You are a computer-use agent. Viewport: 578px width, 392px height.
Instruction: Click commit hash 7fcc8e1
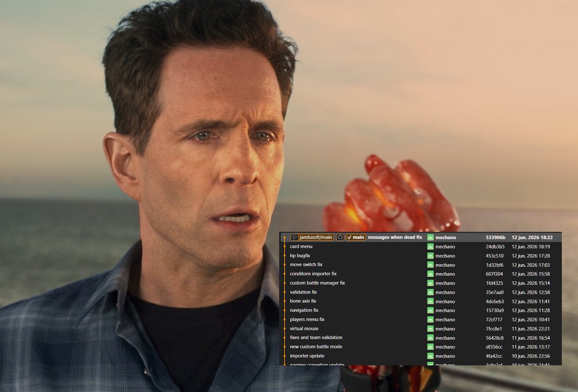494,329
